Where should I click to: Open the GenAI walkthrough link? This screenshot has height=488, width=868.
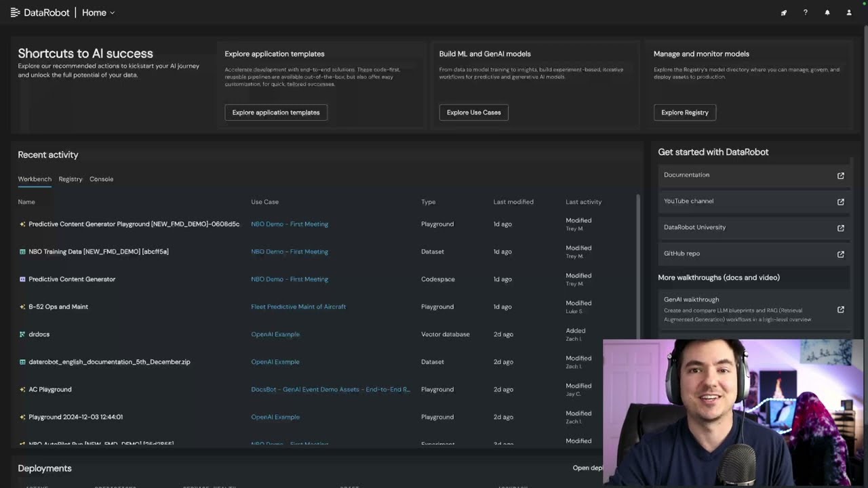tap(754, 309)
